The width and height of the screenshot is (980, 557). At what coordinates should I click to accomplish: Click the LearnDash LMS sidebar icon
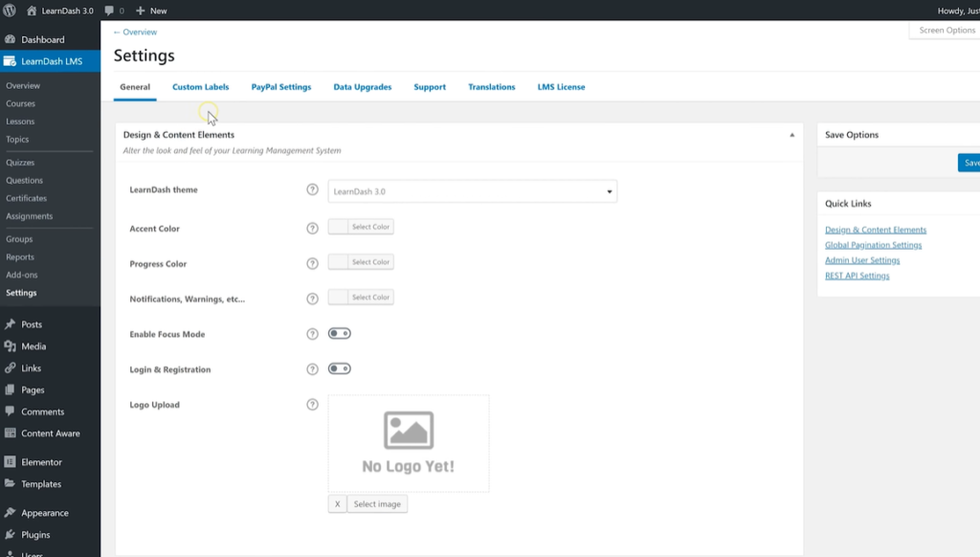click(x=10, y=61)
